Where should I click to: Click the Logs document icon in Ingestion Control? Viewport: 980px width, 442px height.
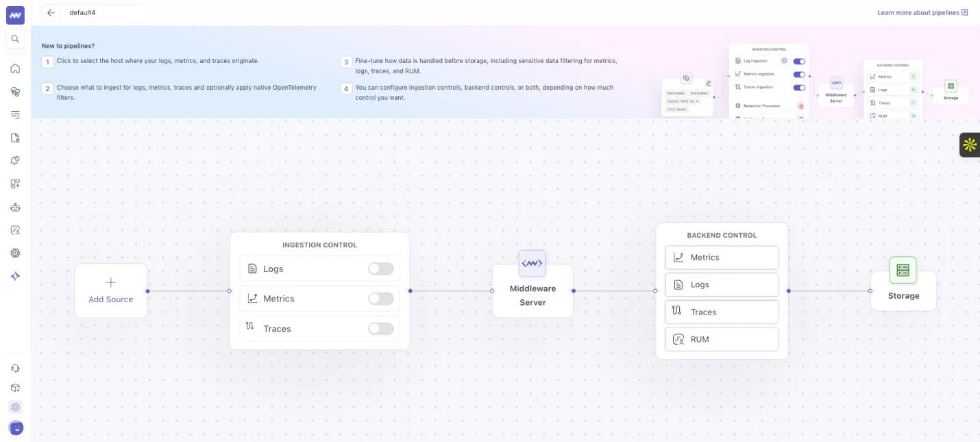click(252, 269)
